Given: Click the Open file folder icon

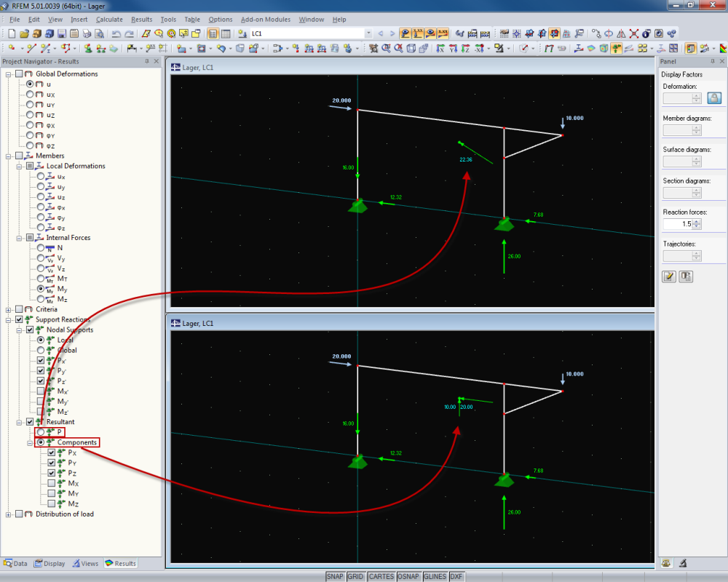Looking at the screenshot, I should 24,33.
